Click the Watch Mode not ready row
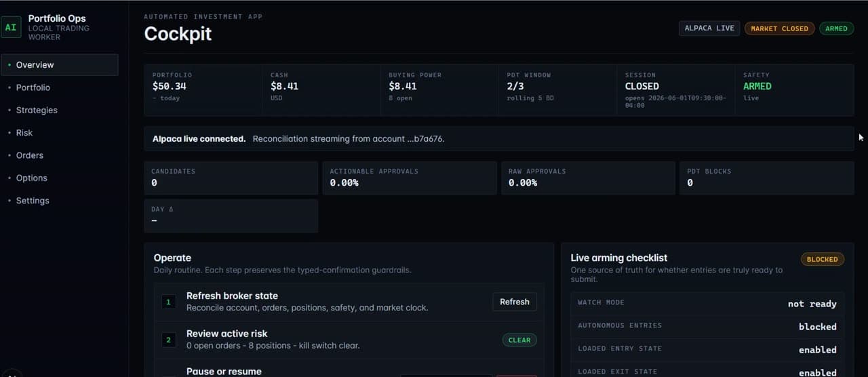Screen dimensions: 868x377 pos(707,303)
